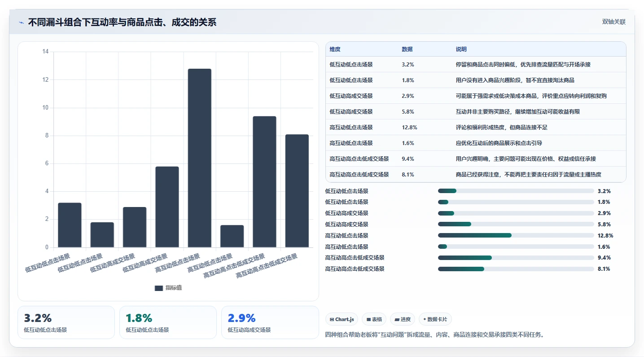The height and width of the screenshot is (357, 644).
Task: Select the 数据卡片 chip
Action: 435,319
